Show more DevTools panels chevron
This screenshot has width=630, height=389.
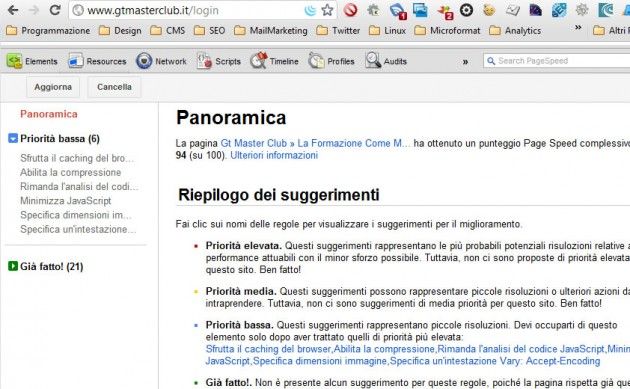(465, 62)
